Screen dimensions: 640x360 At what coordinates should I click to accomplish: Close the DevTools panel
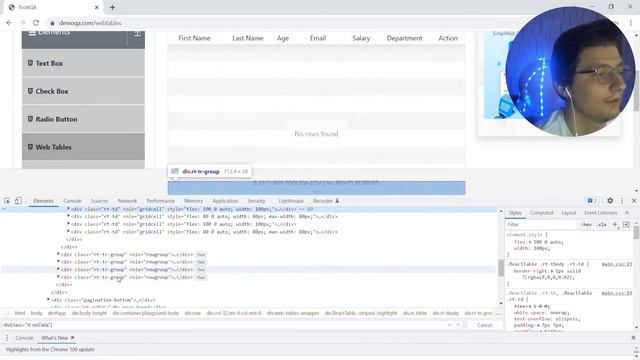coord(634,201)
